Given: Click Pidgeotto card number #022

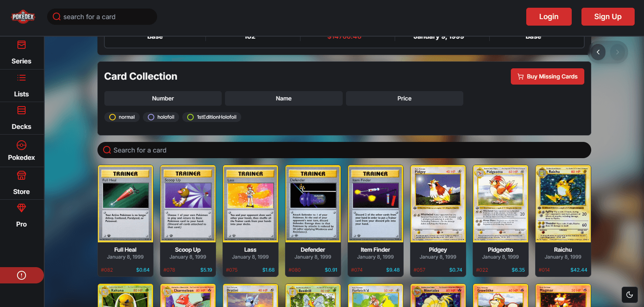Looking at the screenshot, I should tap(482, 270).
